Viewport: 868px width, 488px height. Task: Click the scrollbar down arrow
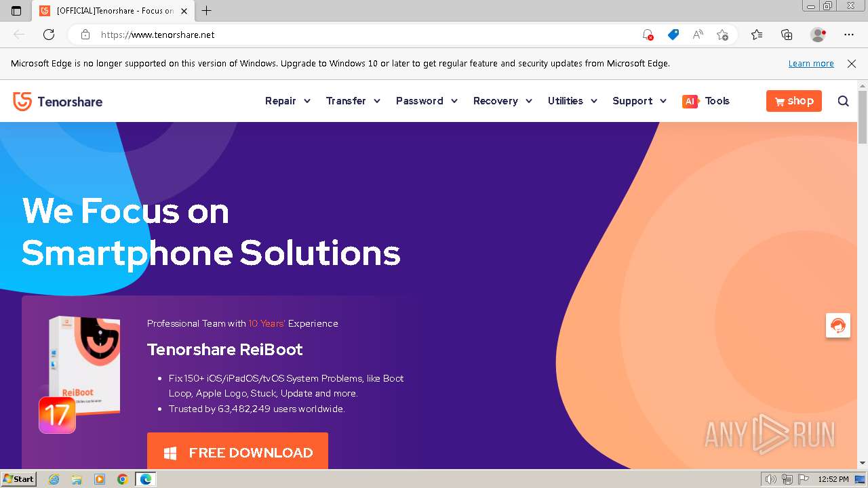tap(863, 463)
